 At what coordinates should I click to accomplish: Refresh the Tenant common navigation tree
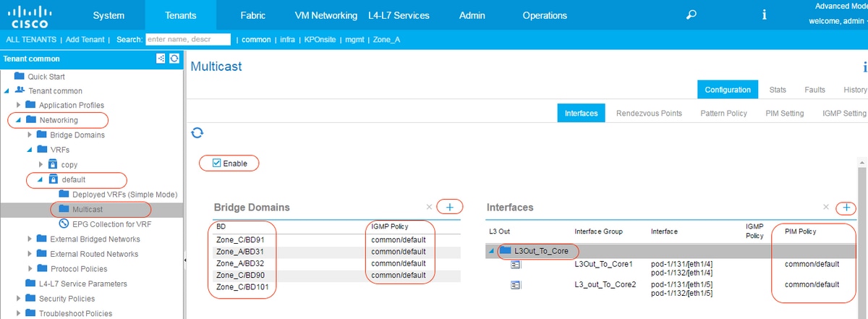pyautogui.click(x=174, y=59)
